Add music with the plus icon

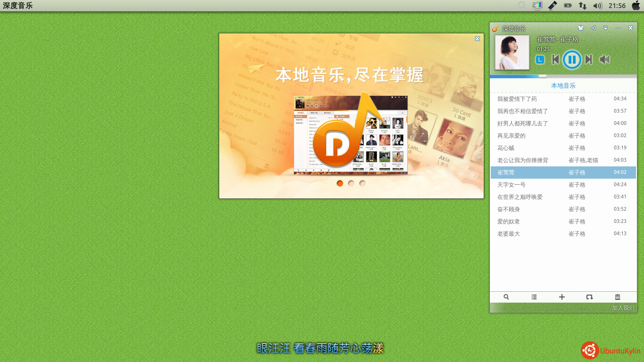[562, 297]
